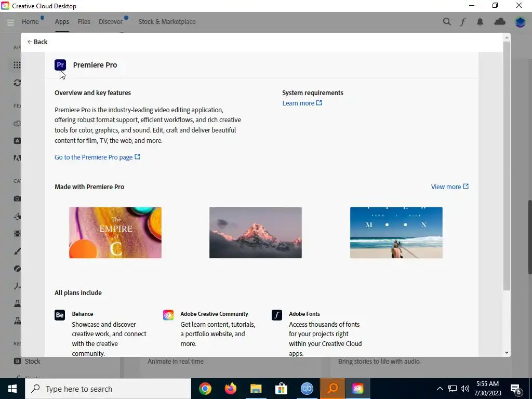Click the Premiere Pro app icon
Image resolution: width=532 pixels, height=399 pixels.
[x=60, y=65]
